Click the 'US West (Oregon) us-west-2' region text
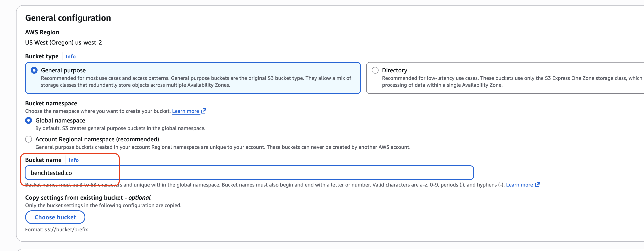Screen dimensions: 644x251 coord(63,42)
